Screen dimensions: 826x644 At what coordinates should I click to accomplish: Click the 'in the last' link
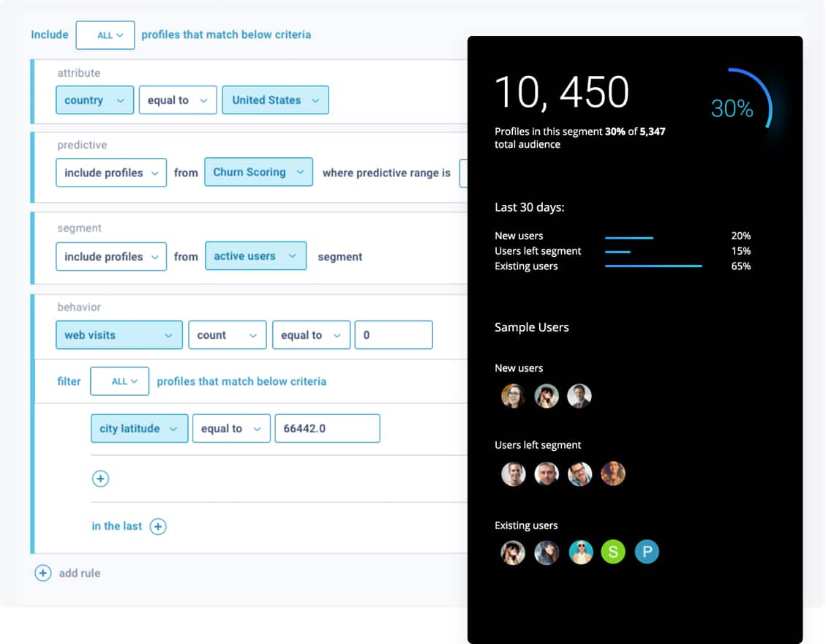coord(117,526)
